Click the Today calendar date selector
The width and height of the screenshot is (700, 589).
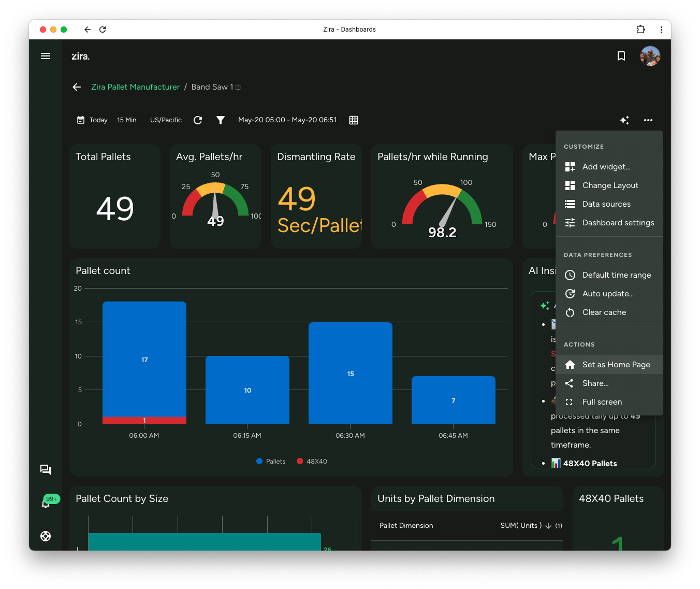[92, 120]
